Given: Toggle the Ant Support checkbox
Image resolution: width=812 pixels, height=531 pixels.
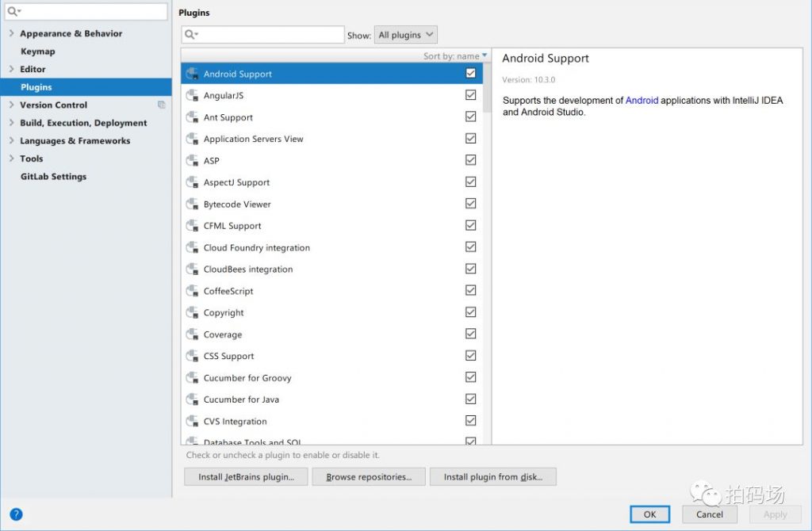Looking at the screenshot, I should tap(470, 117).
